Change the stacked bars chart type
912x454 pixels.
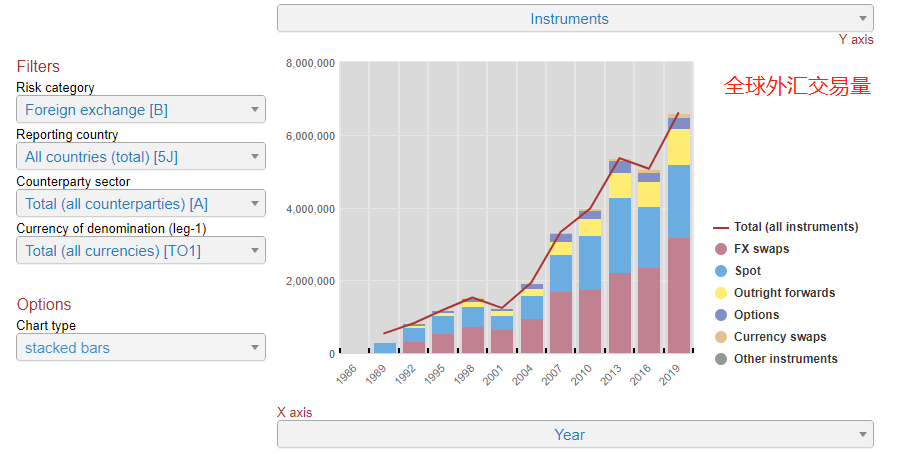141,348
